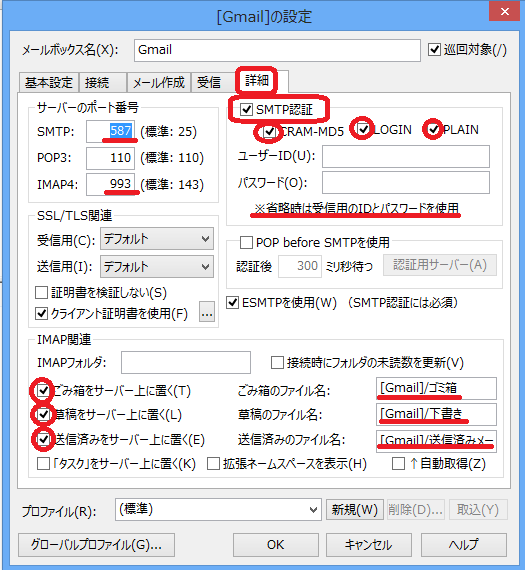Uncheck the PLAIN authentication option
The height and width of the screenshot is (570, 525).
coord(433,129)
